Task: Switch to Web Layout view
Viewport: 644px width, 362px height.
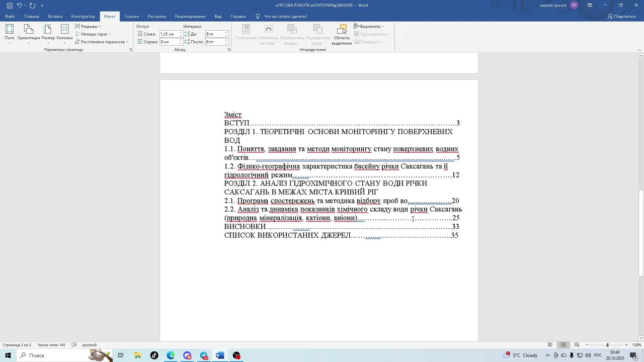Action: pyautogui.click(x=577, y=345)
